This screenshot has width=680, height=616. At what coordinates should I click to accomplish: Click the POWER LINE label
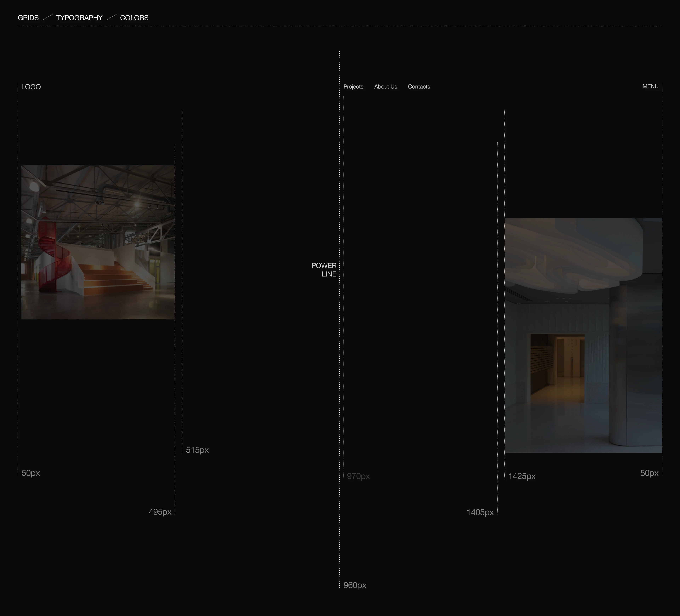pyautogui.click(x=324, y=270)
